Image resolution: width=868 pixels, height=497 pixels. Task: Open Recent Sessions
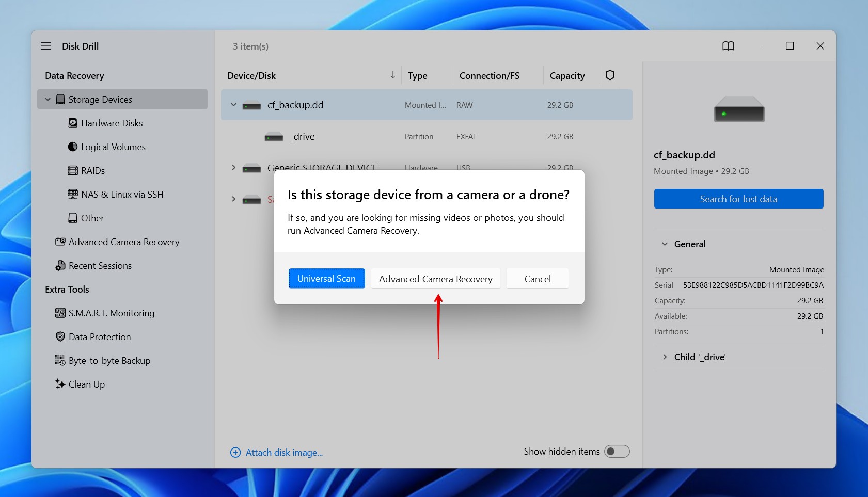[101, 266]
